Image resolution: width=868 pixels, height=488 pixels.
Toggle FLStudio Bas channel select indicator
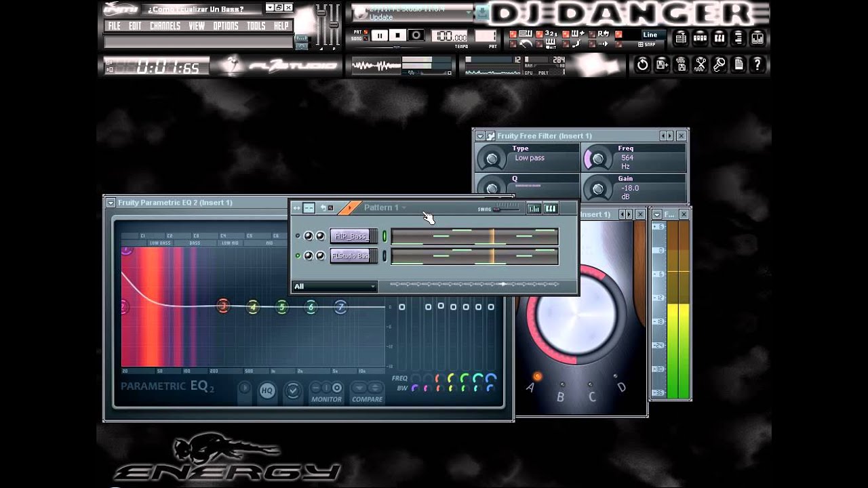coord(384,256)
